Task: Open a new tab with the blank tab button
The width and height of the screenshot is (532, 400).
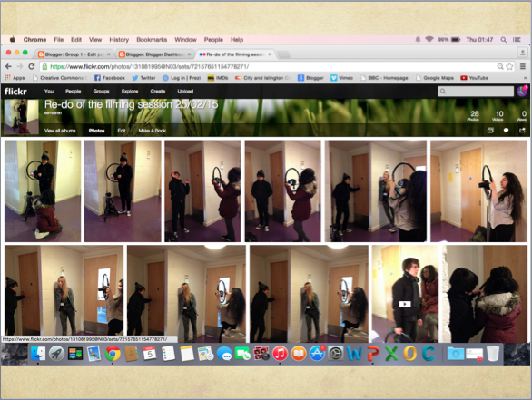Action: pos(283,54)
